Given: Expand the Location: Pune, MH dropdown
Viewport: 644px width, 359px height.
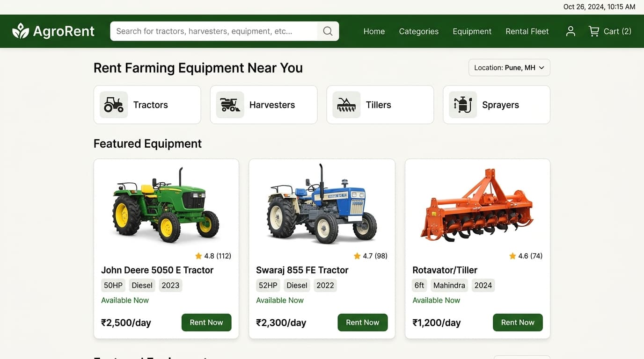Looking at the screenshot, I should [509, 68].
